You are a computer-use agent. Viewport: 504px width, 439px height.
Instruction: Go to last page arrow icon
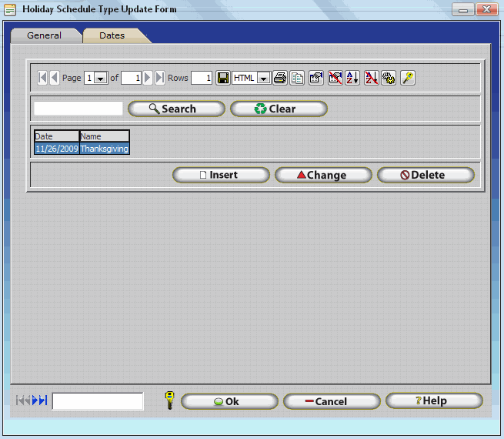coord(160,78)
